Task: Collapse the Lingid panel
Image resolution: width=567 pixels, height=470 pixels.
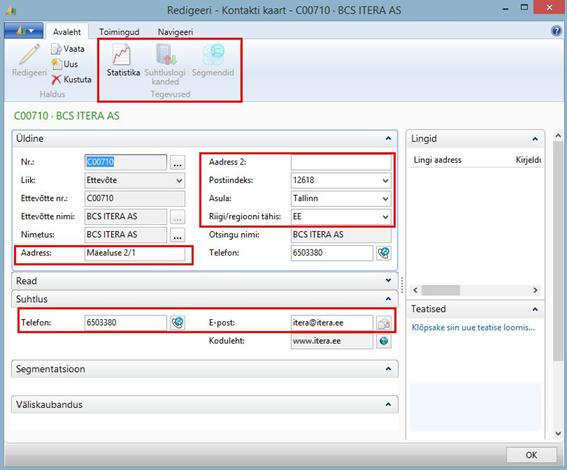Action: [x=535, y=139]
